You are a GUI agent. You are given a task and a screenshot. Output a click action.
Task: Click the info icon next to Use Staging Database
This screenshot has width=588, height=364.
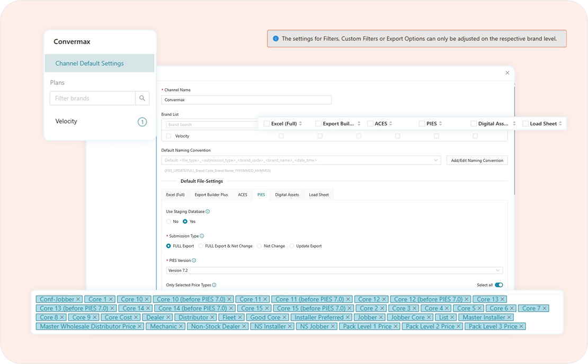pos(208,212)
